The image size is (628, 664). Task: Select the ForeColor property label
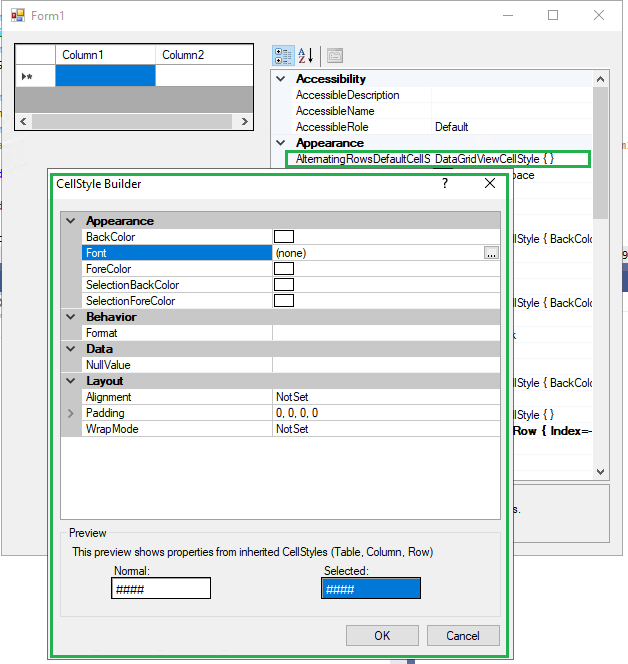(x=108, y=269)
